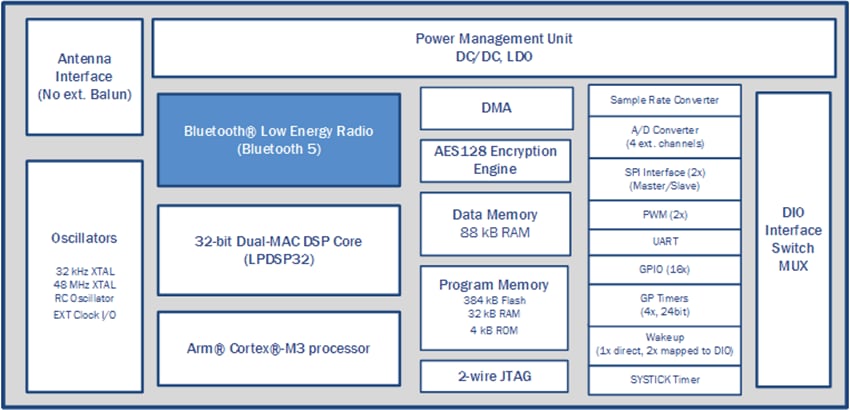Select the SPI Interface (2x) cell
Viewport: 850px width, 410px height.
[664, 178]
